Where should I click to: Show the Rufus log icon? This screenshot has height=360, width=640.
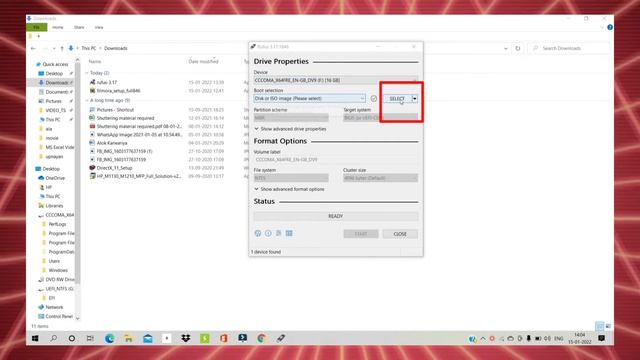(x=289, y=233)
